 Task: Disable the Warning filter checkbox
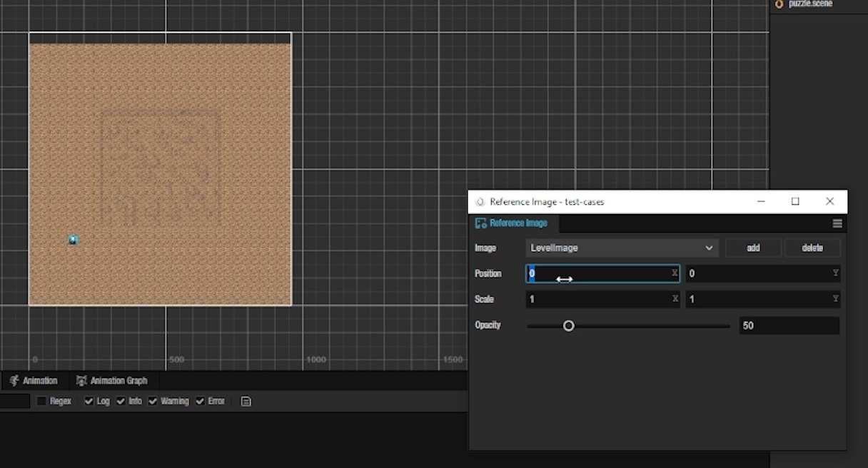pyautogui.click(x=153, y=402)
